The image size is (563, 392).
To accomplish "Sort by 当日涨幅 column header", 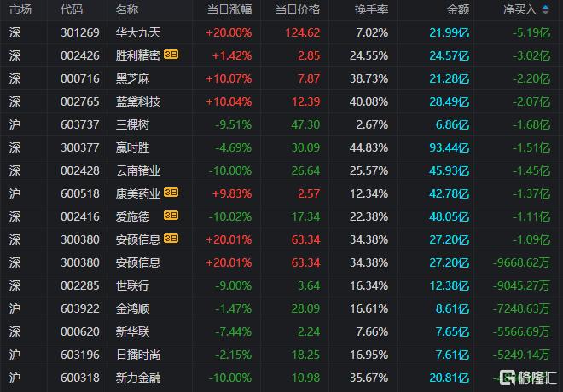I will point(229,9).
